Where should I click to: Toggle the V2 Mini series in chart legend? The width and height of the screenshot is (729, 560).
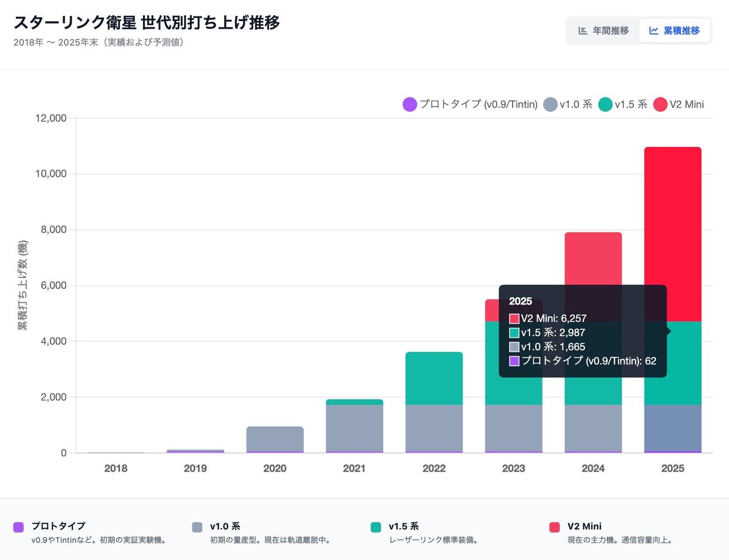click(x=678, y=104)
